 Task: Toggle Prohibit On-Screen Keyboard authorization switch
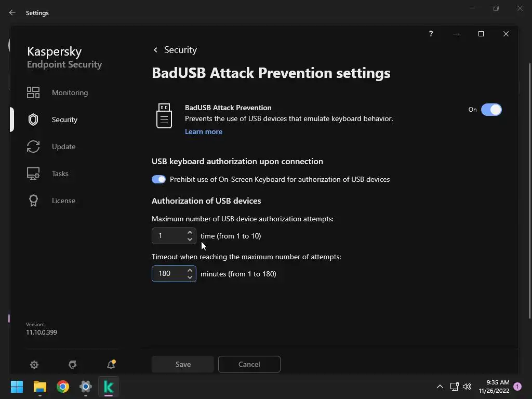tap(158, 179)
